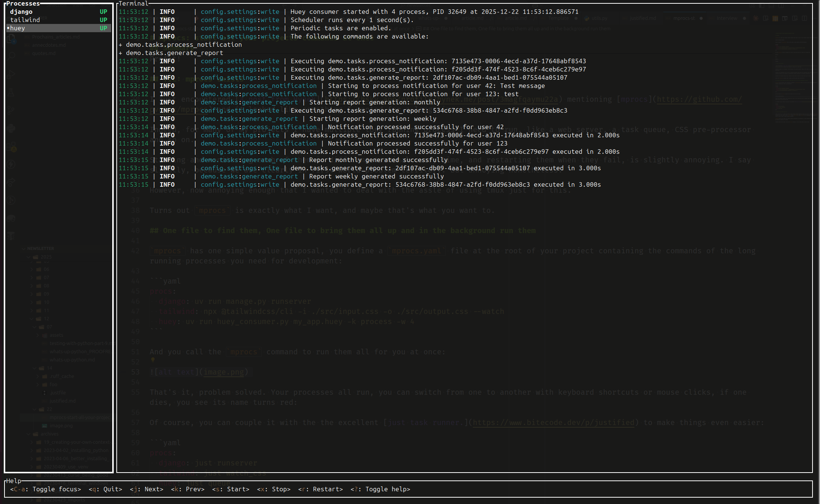Expand the assets folder in file tree
Image resolution: width=820 pixels, height=504 pixels.
coord(56,335)
